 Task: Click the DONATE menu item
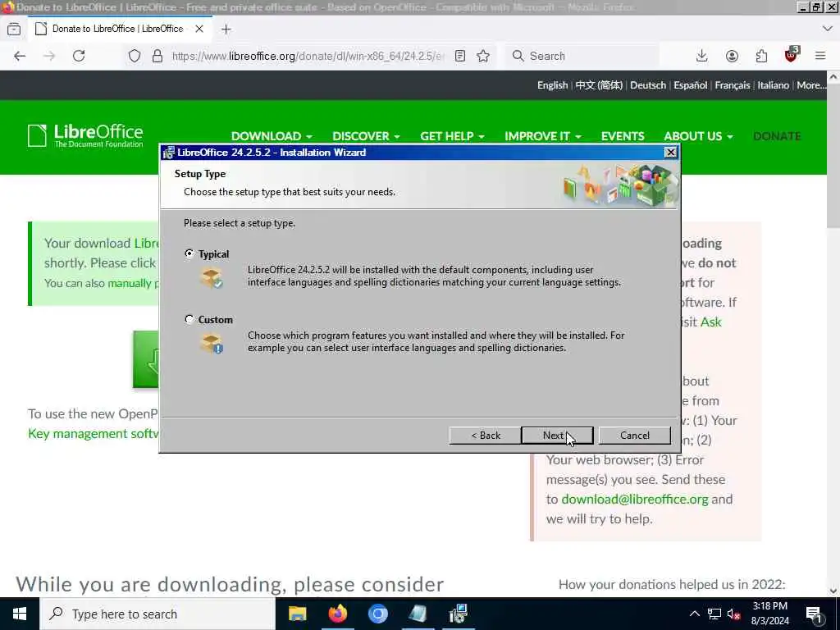pyautogui.click(x=777, y=136)
